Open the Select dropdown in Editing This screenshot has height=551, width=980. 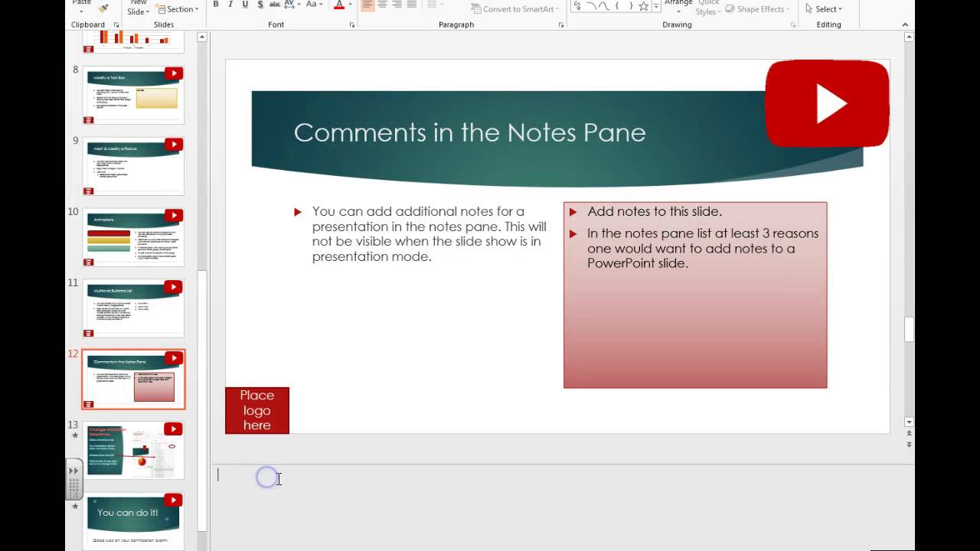(824, 9)
